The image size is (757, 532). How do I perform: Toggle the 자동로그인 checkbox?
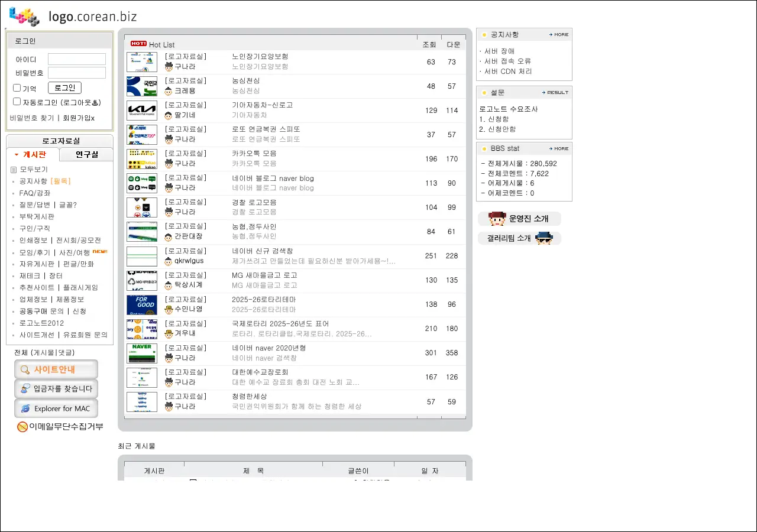(x=17, y=102)
